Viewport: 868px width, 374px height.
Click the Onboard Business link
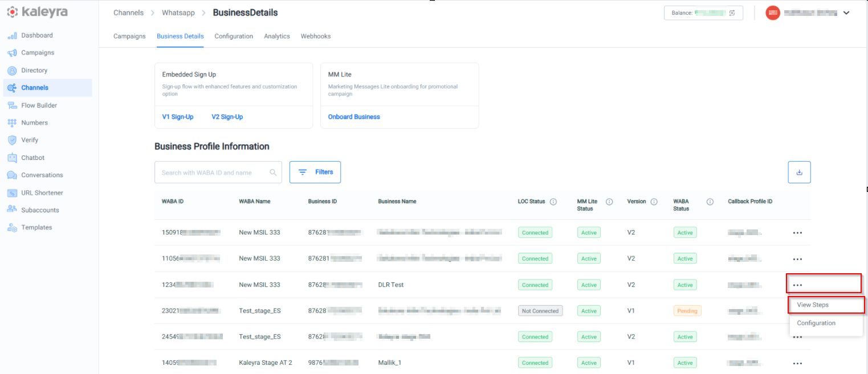pos(354,117)
